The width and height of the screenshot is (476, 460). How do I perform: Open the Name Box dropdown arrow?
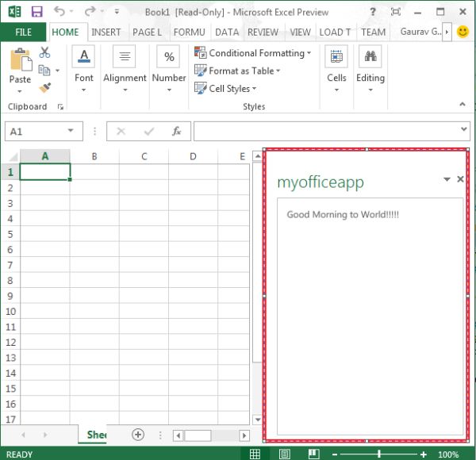pos(71,131)
